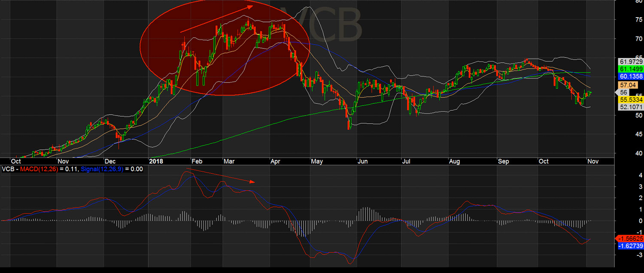
Task: Select the Feb marker on time axis
Action: coord(196,162)
